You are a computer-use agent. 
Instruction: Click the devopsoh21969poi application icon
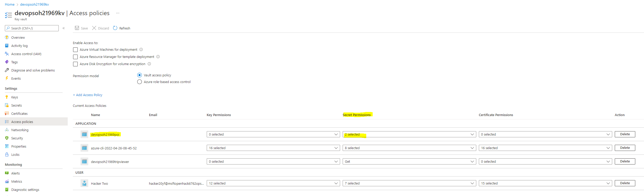[84, 134]
